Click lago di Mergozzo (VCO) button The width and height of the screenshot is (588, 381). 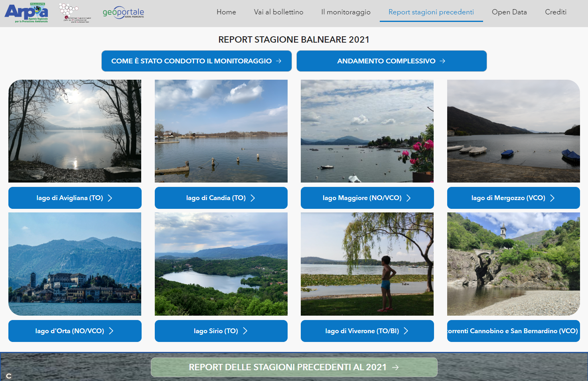coord(513,198)
